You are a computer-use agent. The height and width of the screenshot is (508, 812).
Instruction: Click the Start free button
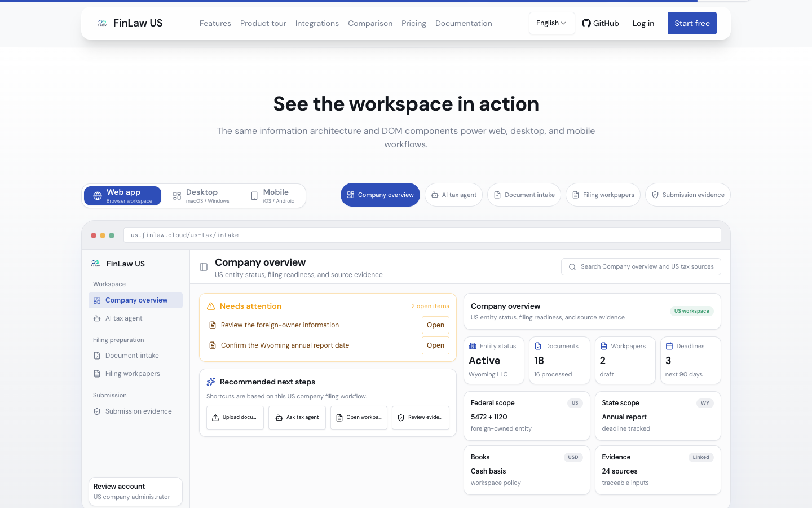(x=692, y=23)
